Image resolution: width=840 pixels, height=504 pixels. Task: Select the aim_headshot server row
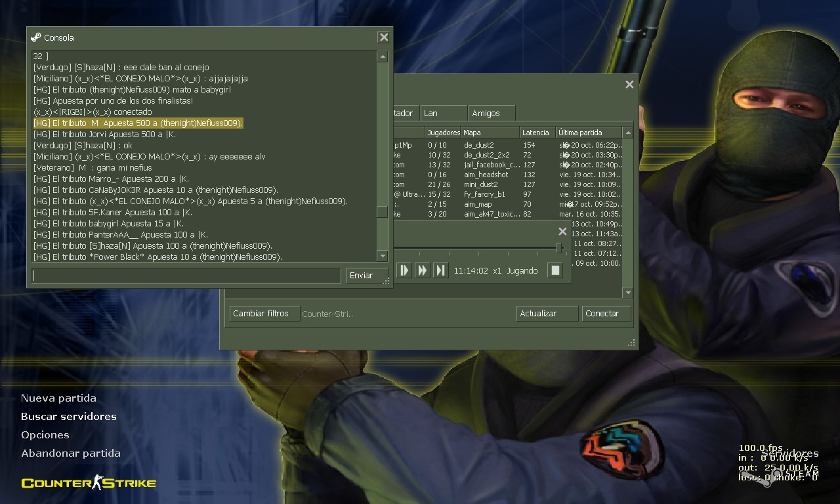(x=507, y=175)
